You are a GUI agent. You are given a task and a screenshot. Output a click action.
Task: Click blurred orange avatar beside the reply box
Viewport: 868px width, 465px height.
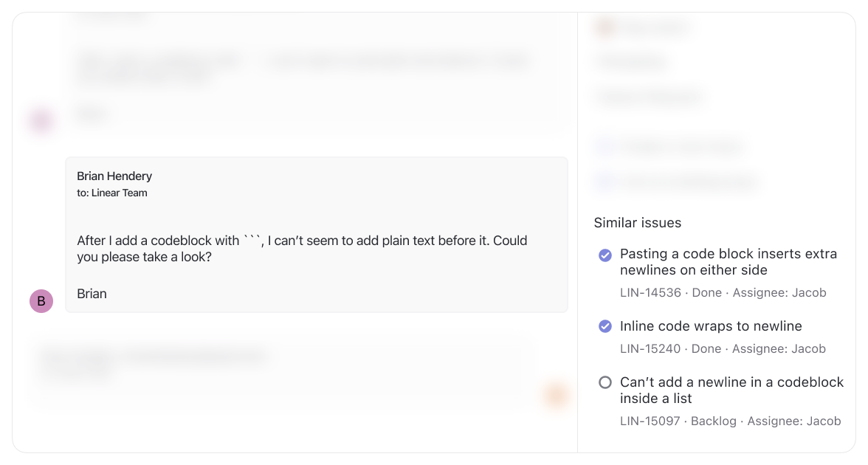tap(555, 395)
